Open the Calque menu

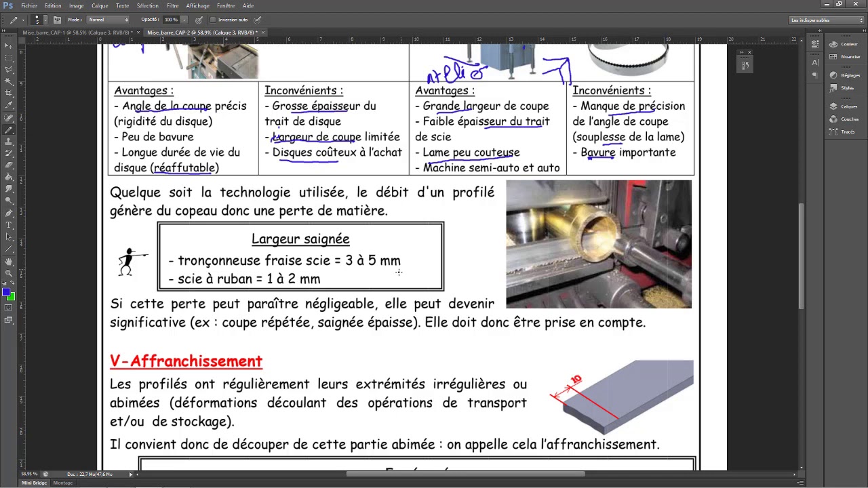[x=100, y=5]
